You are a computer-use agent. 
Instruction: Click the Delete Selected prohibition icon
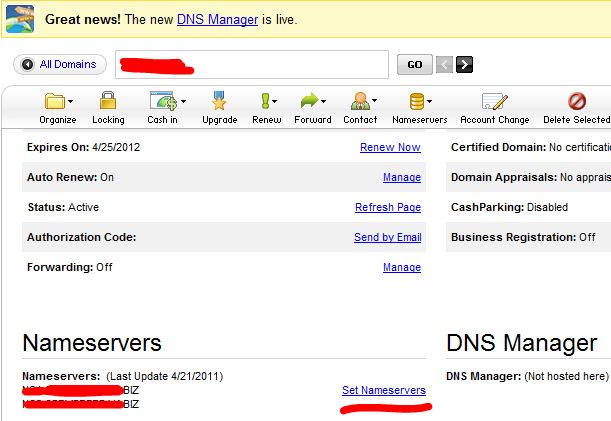(577, 101)
